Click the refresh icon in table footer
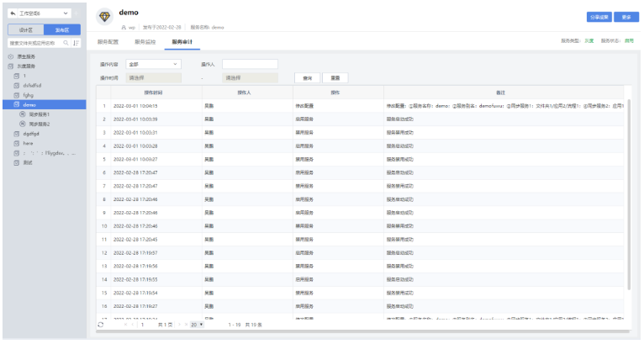The width and height of the screenshot is (644, 344). 102,325
